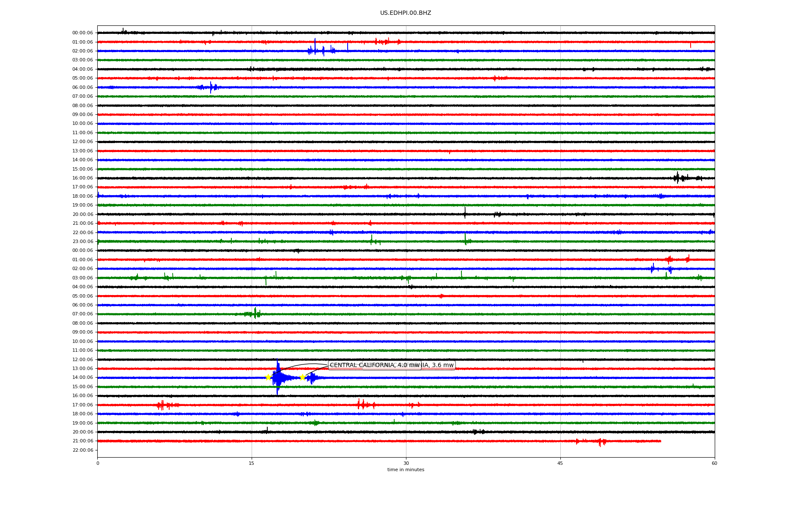Viewport: 812px width, 508px height.
Task: Click the 60 tick label on x-axis
Action: (714, 463)
